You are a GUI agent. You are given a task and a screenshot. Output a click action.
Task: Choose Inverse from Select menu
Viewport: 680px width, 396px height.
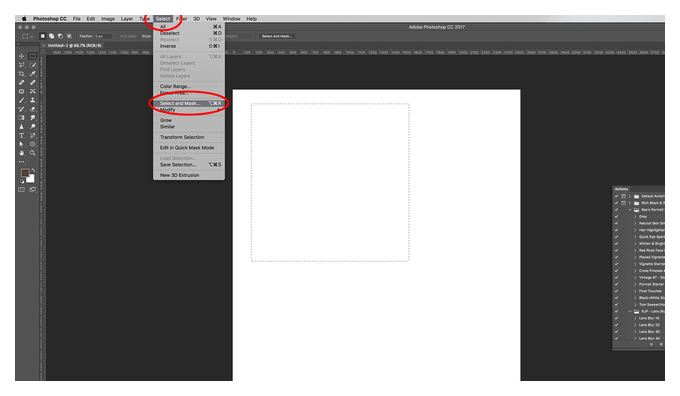coord(189,46)
